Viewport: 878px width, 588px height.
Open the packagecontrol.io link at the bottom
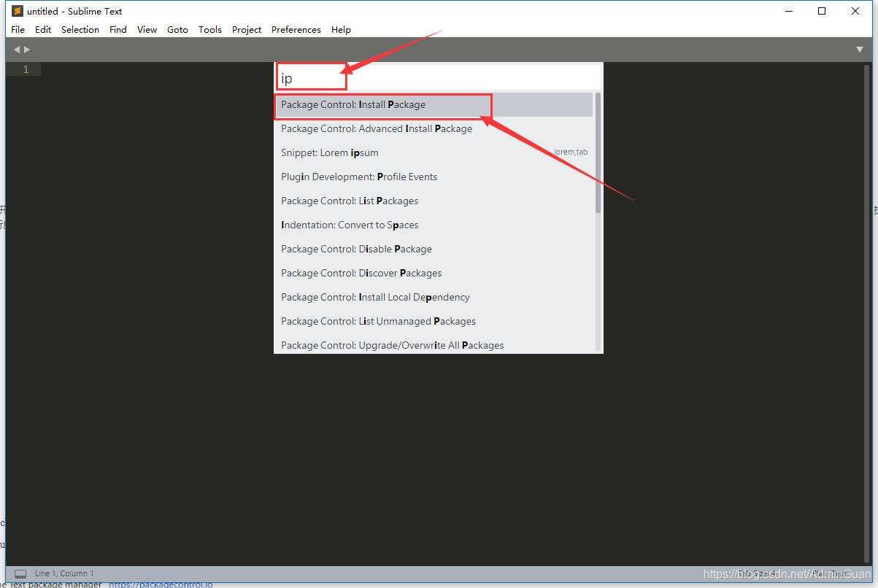[x=160, y=584]
